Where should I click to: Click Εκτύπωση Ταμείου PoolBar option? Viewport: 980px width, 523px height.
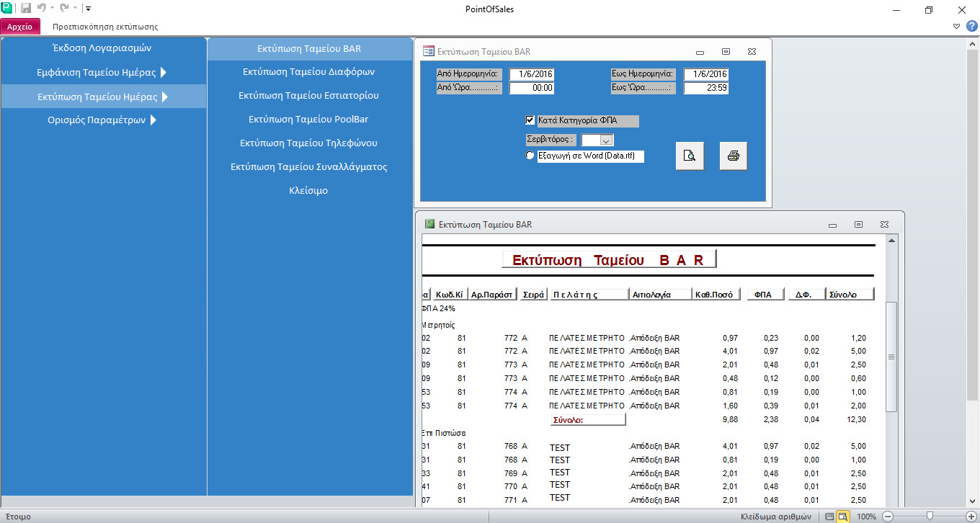(x=308, y=120)
